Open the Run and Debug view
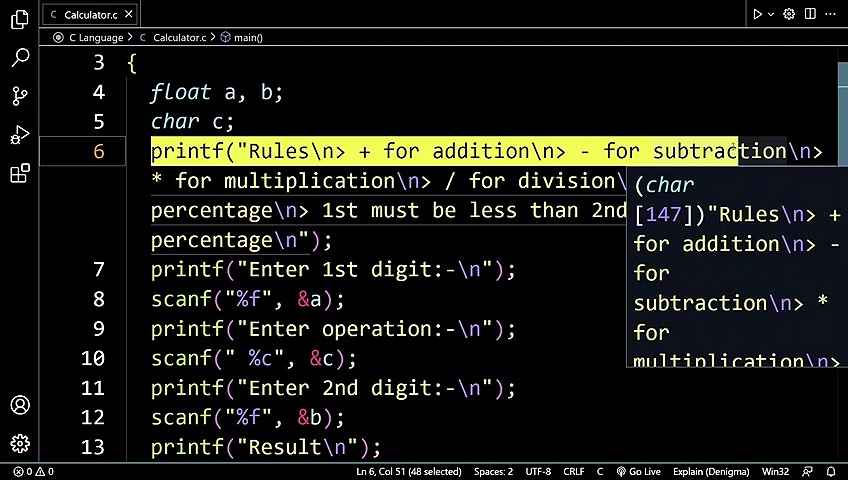The image size is (848, 480). click(20, 135)
